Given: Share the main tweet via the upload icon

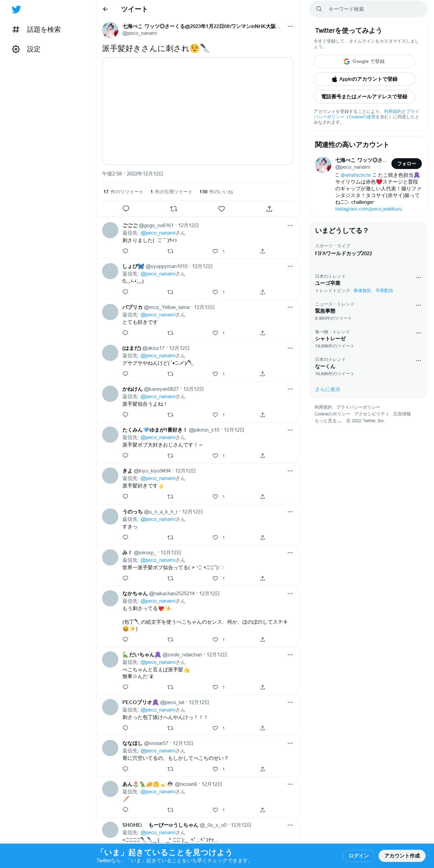Looking at the screenshot, I should click(269, 209).
